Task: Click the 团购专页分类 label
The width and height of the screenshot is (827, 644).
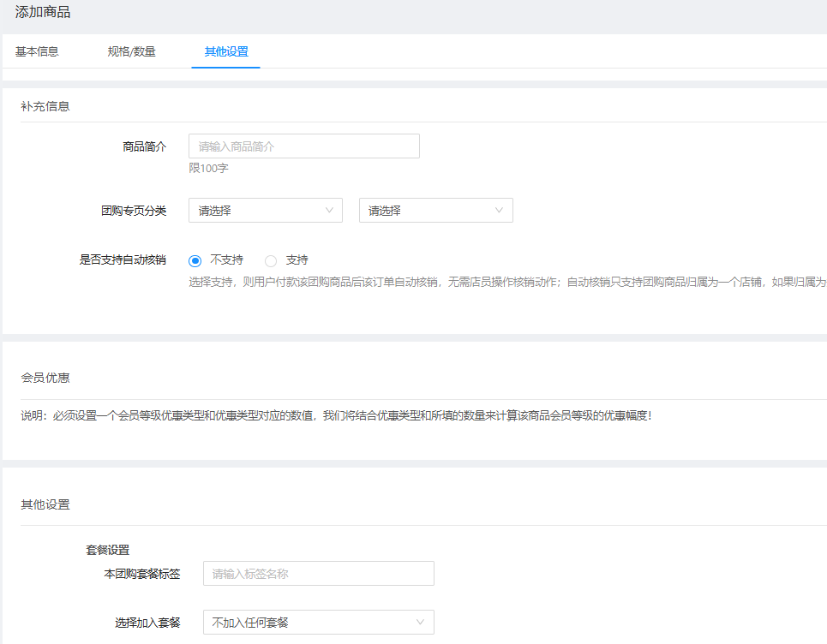Action: 134,211
